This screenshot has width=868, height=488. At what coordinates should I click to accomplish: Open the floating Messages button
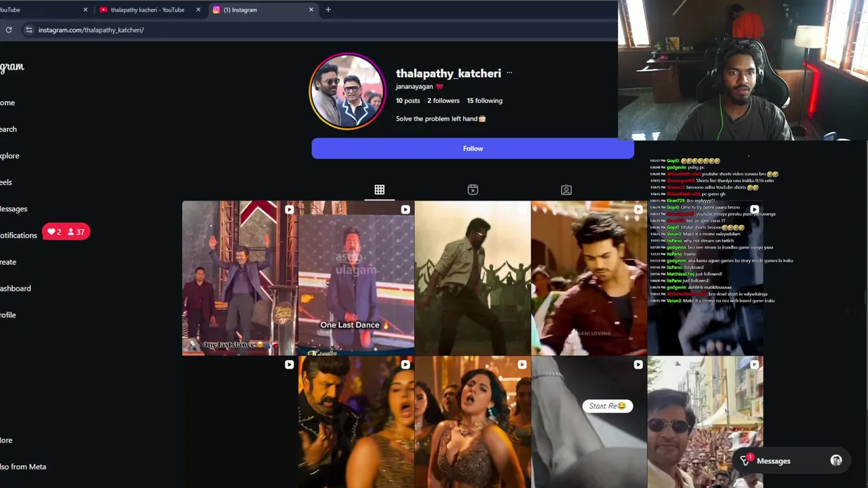pyautogui.click(x=791, y=461)
